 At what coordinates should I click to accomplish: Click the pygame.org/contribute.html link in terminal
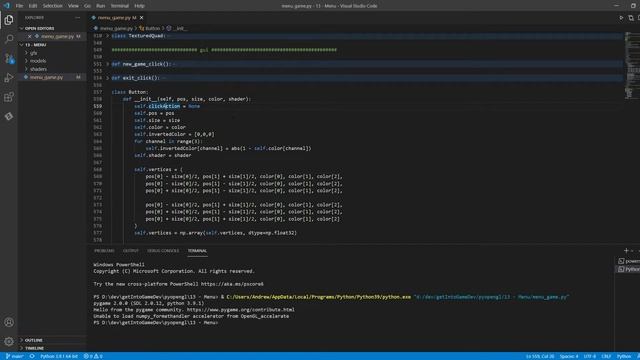click(240, 309)
